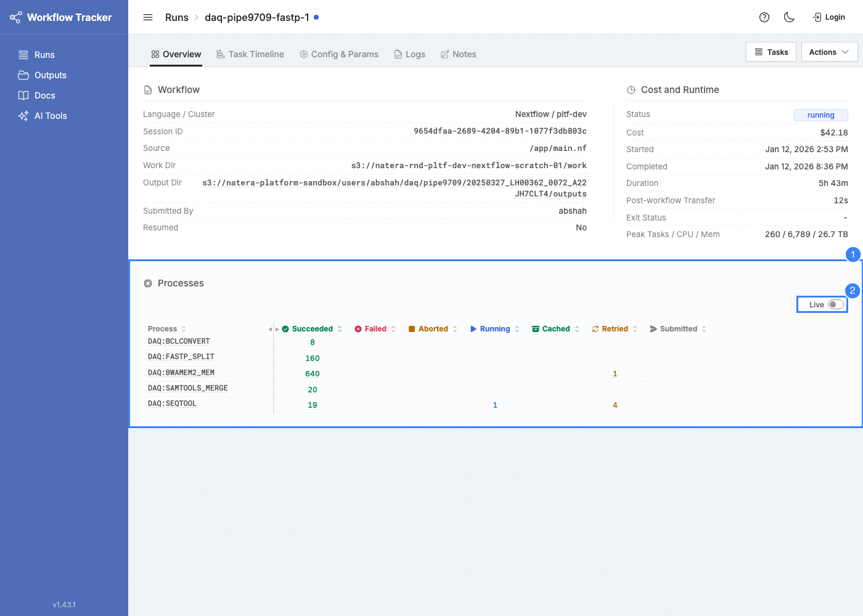Click the Processes chip icon
This screenshot has height=616, width=863.
148,283
